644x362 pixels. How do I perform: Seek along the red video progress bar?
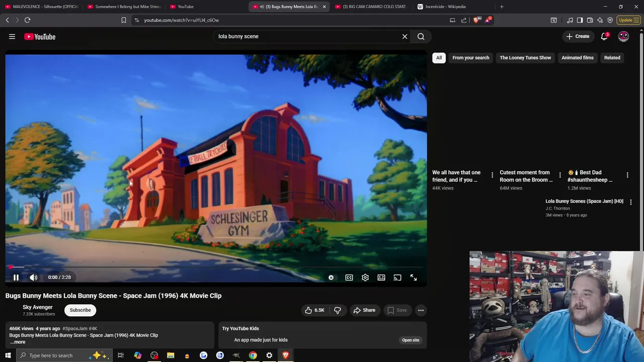[216, 267]
